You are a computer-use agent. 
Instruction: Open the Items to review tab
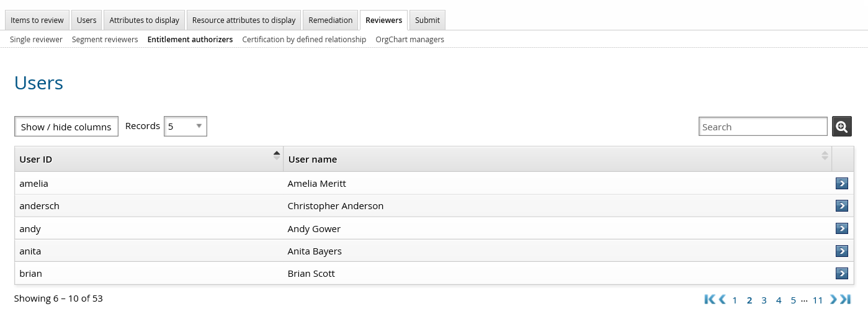pos(37,20)
